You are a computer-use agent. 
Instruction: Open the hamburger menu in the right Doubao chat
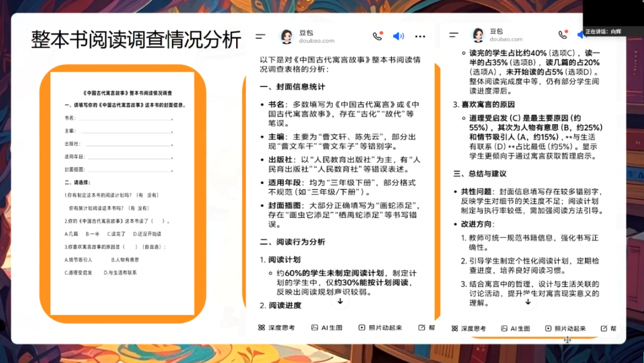454,35
